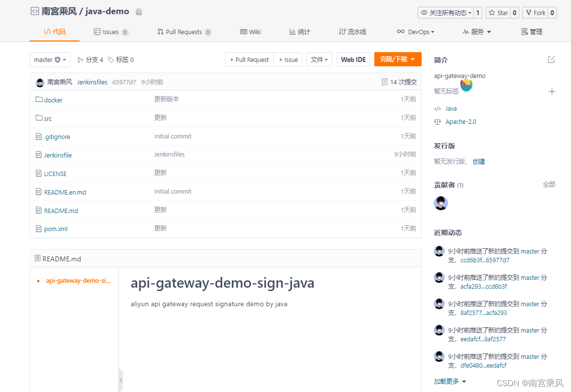Open the acfa293...ccd6b3f commit range link
The width and height of the screenshot is (571, 392).
(x=484, y=287)
